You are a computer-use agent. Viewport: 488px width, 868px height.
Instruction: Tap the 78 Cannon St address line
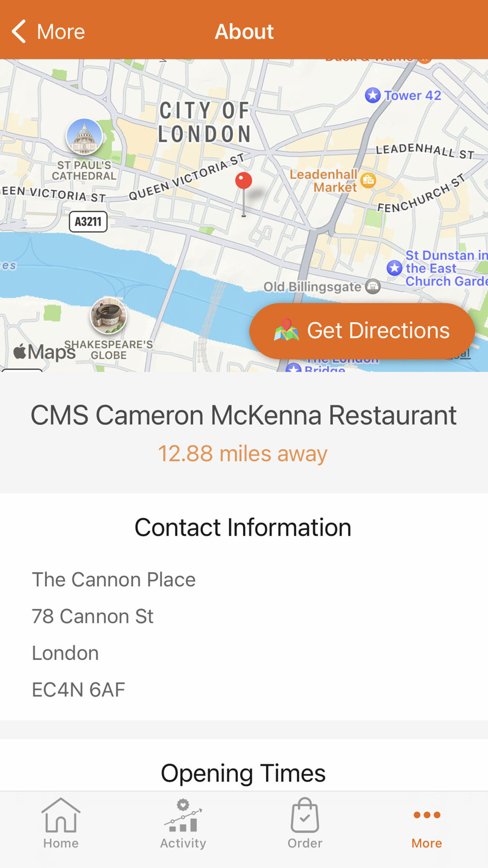tap(93, 616)
